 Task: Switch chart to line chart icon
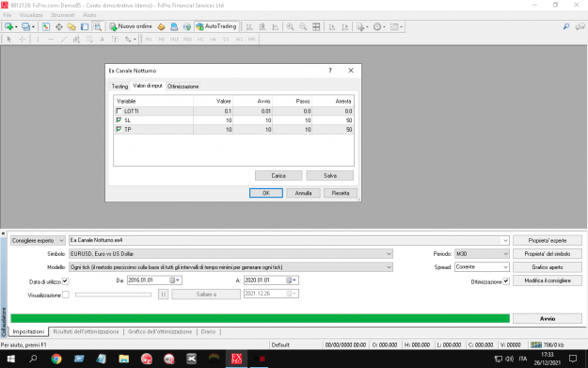[x=276, y=26]
